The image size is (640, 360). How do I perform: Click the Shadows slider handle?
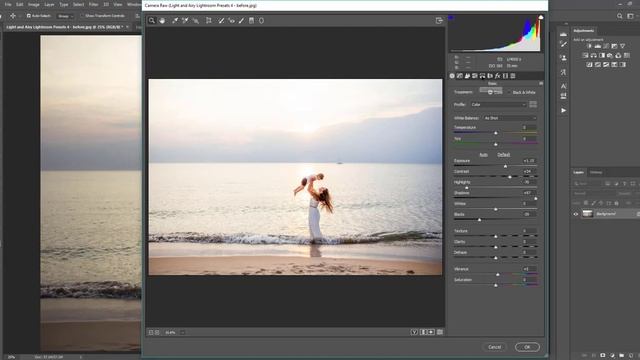(x=536, y=198)
